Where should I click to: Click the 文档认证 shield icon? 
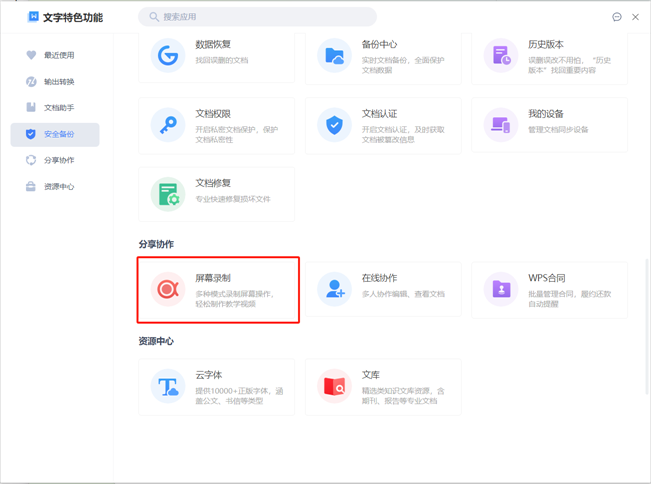coord(334,125)
